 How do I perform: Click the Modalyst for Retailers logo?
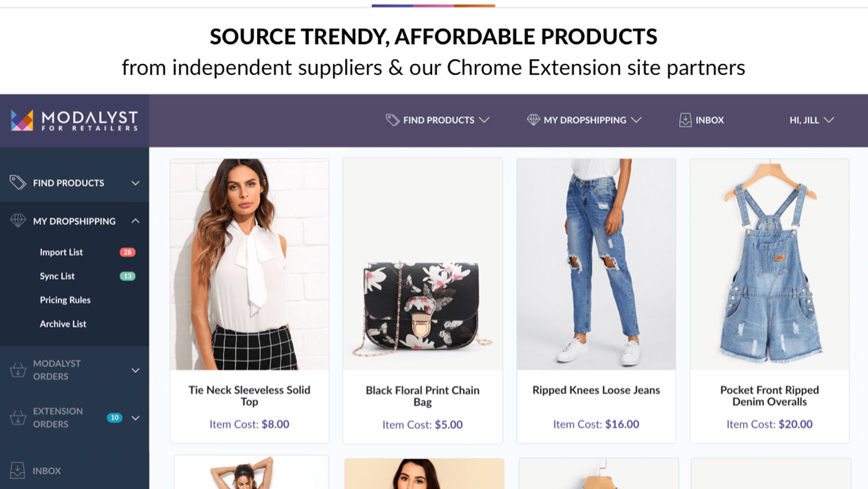[x=73, y=120]
